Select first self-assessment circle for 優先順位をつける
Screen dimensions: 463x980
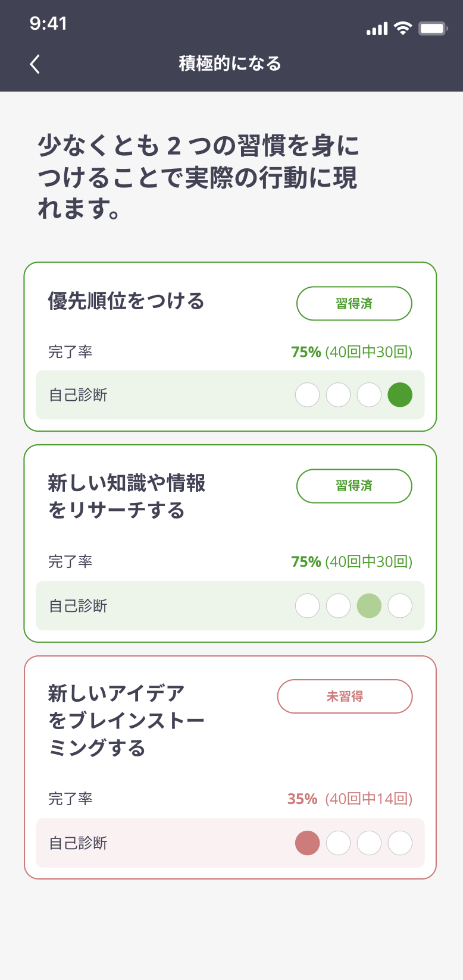click(x=308, y=395)
